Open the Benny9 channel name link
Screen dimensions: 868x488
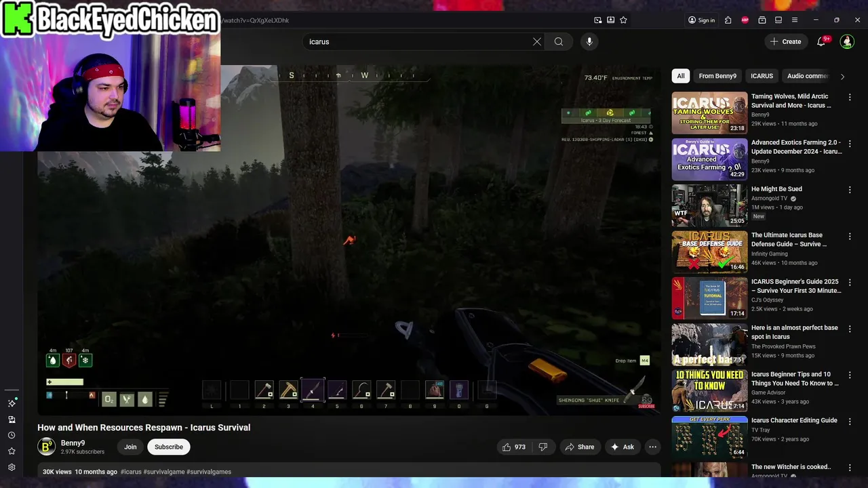(73, 443)
